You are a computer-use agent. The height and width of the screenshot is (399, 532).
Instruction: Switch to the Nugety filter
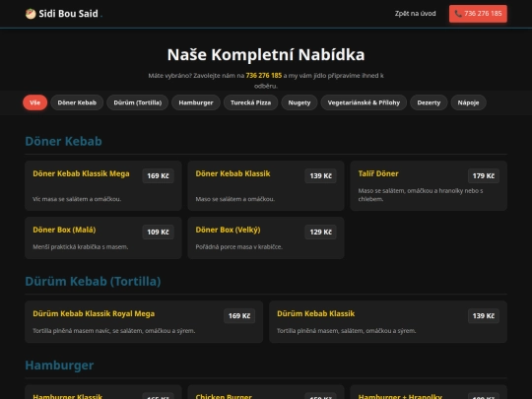[x=299, y=102]
